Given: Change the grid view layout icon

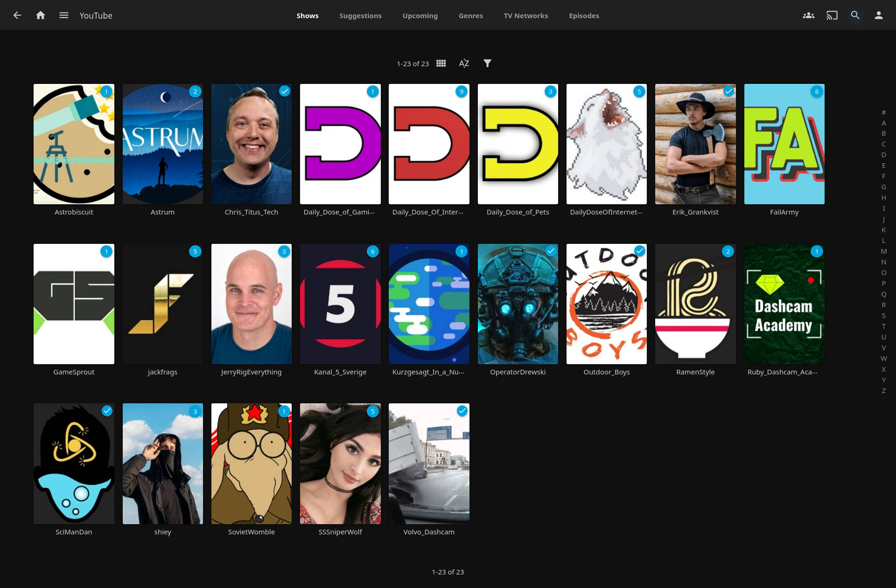Looking at the screenshot, I should tap(441, 63).
